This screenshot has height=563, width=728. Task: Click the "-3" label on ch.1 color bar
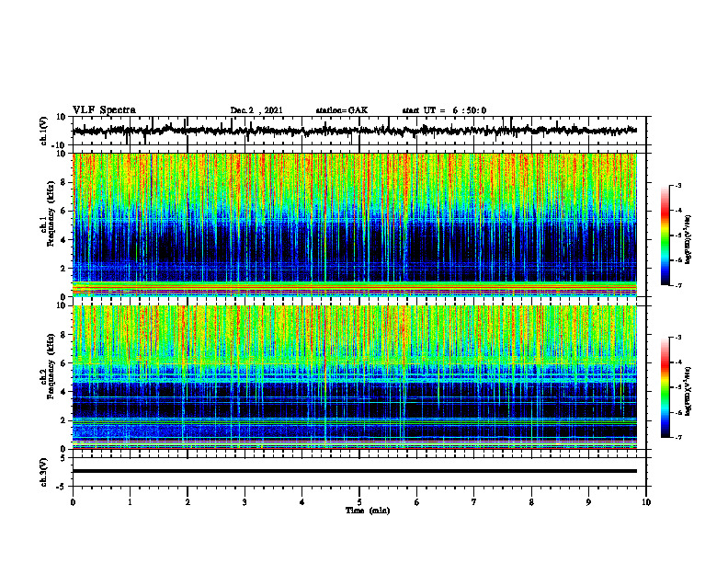[x=677, y=185]
